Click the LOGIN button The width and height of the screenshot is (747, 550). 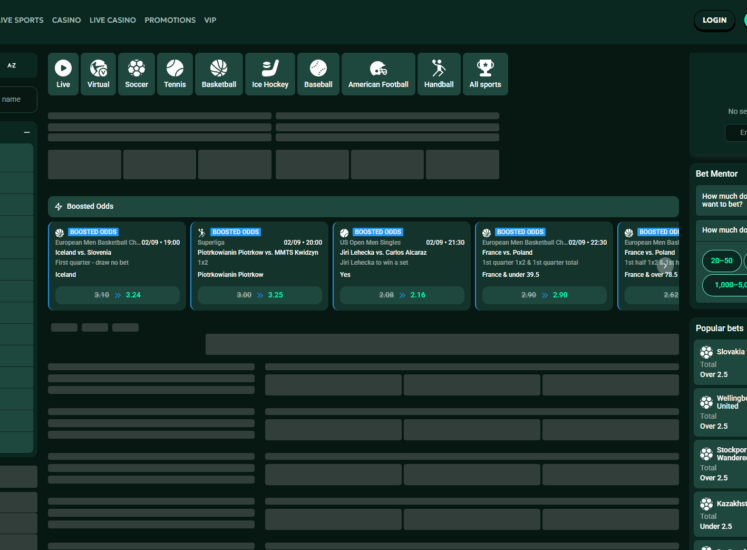click(714, 20)
